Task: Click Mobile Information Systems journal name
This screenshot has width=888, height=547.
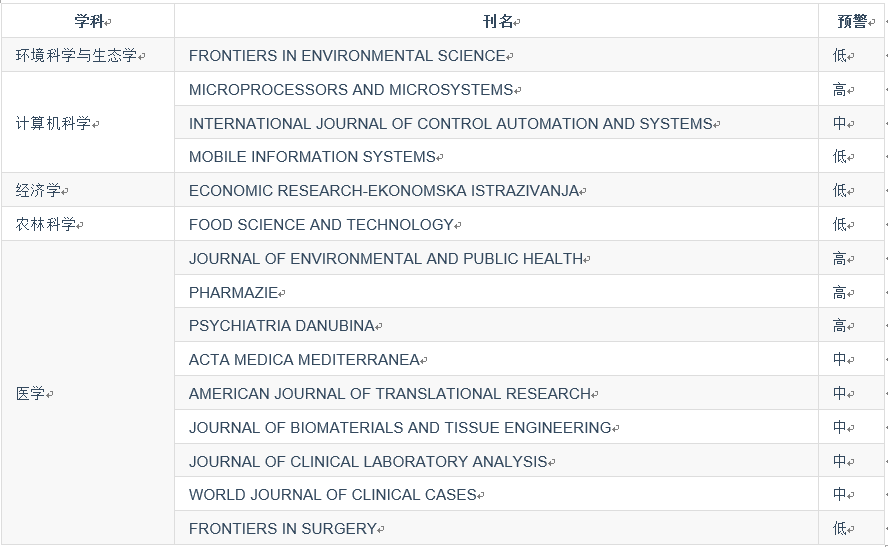Action: pyautogui.click(x=312, y=156)
